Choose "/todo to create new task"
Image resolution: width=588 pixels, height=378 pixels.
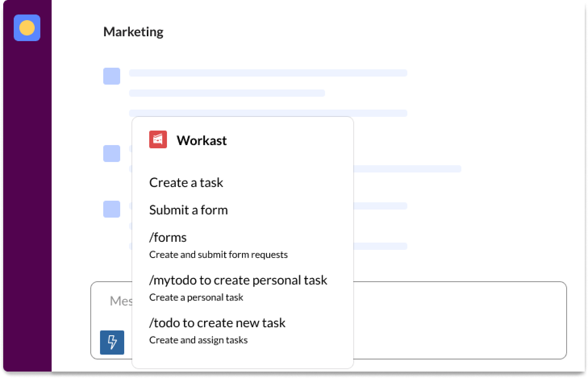[217, 323]
